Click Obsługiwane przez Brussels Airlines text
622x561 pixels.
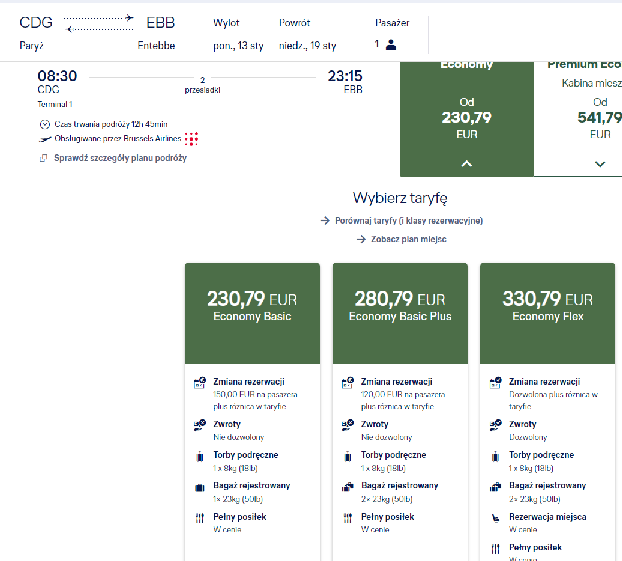click(x=118, y=139)
